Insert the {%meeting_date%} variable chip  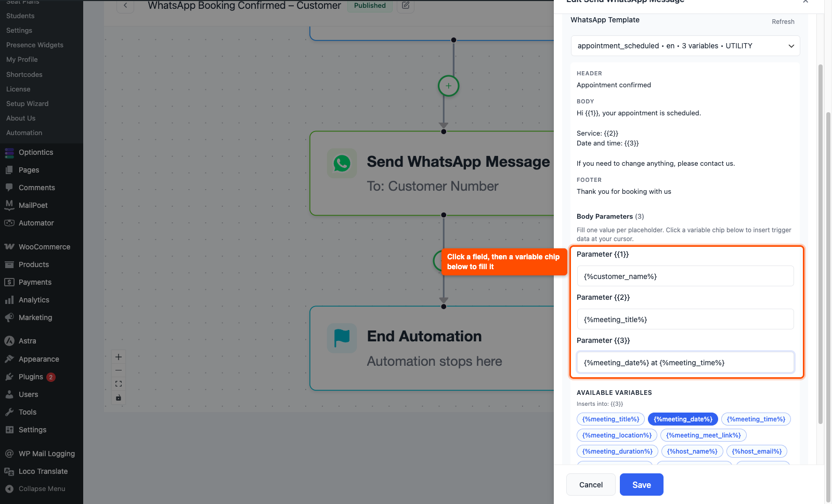tap(683, 419)
